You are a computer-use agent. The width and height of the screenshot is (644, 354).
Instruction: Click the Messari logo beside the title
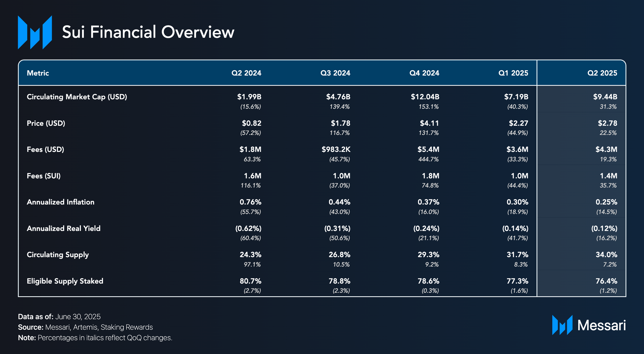click(x=35, y=32)
